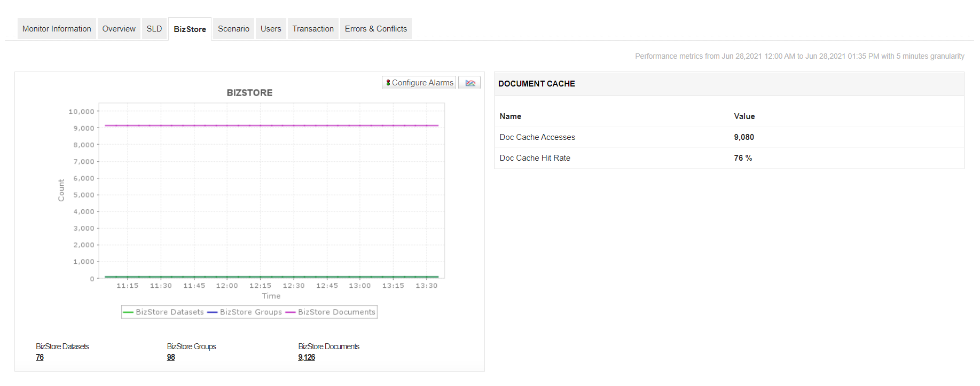
Task: Open the BizStore Documents value link 9,126
Action: (307, 357)
